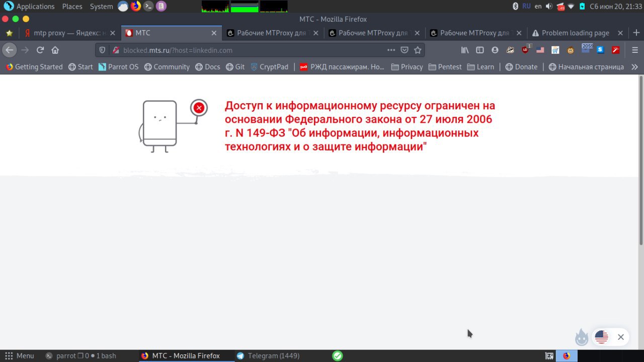The image size is (644, 362).
Task: Open the monkey face extension icon
Action: tap(571, 50)
